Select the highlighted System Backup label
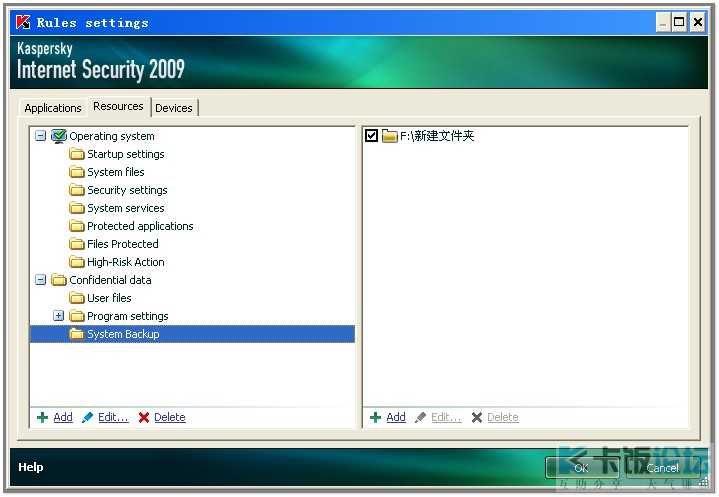 coord(123,334)
